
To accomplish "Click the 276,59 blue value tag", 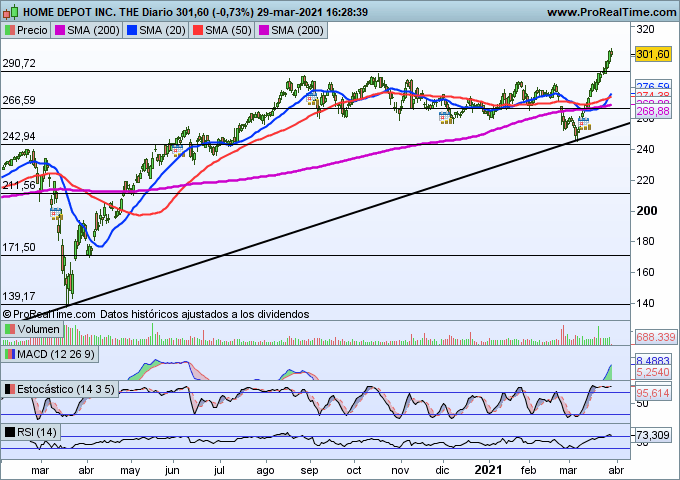I will [653, 86].
